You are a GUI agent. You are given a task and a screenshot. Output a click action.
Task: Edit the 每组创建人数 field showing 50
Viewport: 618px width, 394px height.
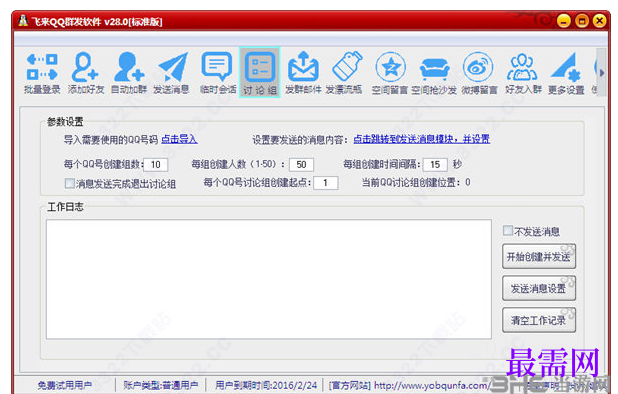pyautogui.click(x=302, y=165)
